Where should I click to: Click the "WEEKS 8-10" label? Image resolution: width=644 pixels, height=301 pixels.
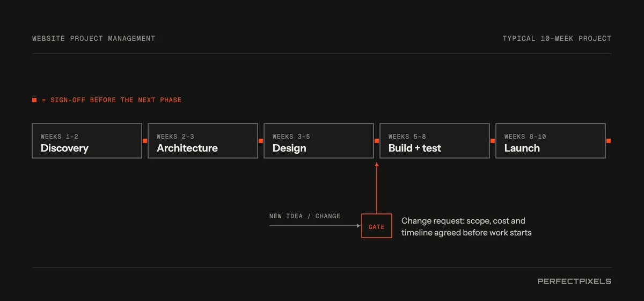(x=525, y=137)
